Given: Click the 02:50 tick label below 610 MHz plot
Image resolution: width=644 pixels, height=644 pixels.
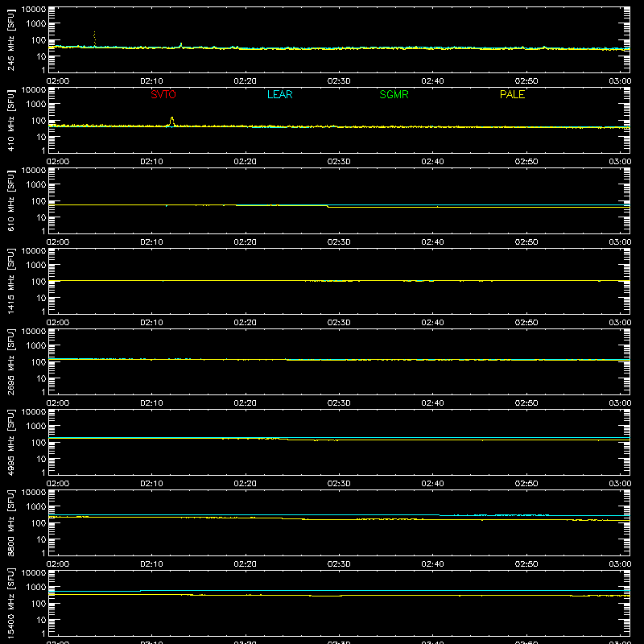Looking at the screenshot, I should click(526, 242).
